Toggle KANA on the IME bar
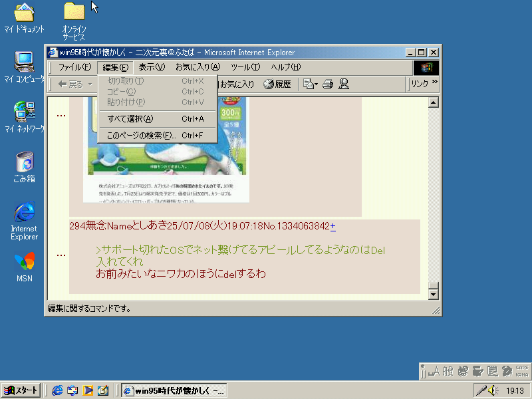 (x=522, y=375)
